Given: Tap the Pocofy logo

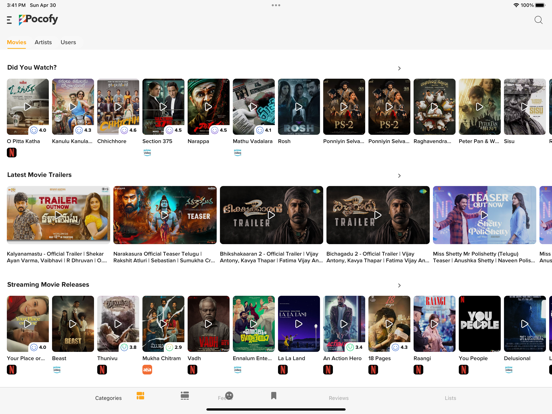Looking at the screenshot, I should click(x=38, y=20).
